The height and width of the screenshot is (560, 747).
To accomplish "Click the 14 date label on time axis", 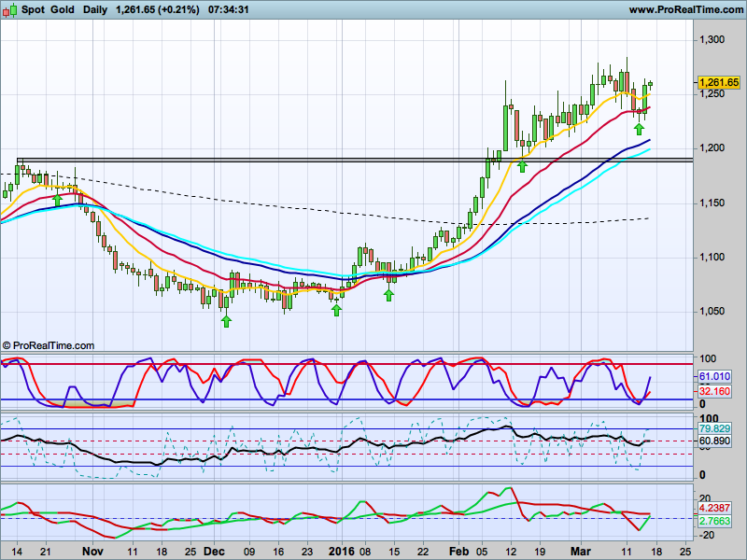I will pyautogui.click(x=17, y=552).
